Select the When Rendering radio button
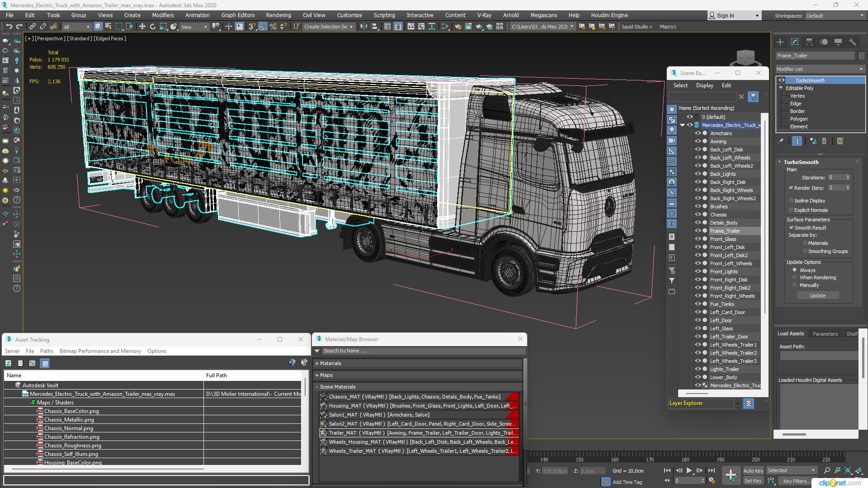 (x=795, y=277)
